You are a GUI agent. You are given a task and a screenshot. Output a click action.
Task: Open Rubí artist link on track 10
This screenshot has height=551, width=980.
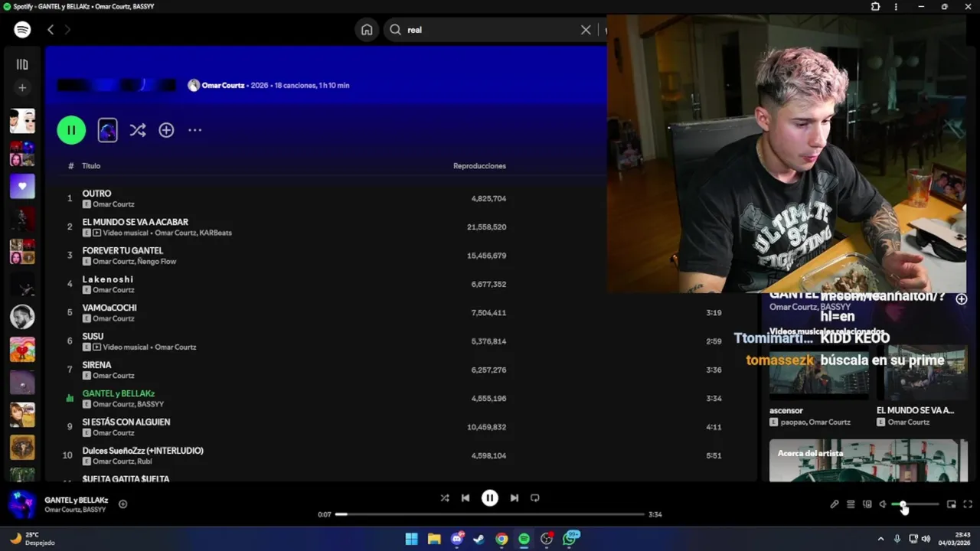click(x=145, y=461)
